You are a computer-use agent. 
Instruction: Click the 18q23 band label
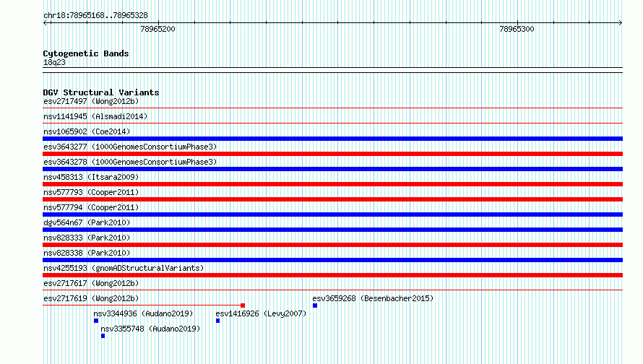pyautogui.click(x=54, y=62)
